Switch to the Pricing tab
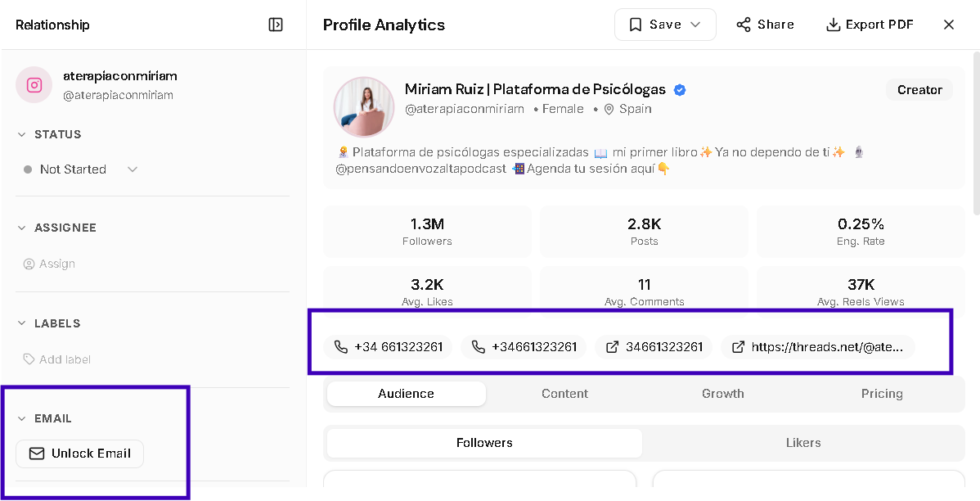980x501 pixels. pos(881,394)
